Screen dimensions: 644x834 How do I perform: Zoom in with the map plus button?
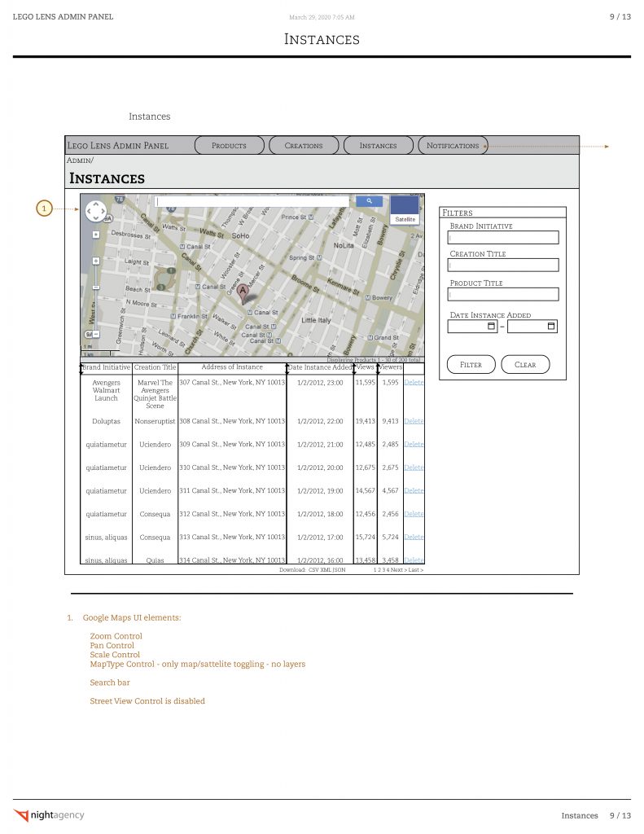click(x=96, y=261)
